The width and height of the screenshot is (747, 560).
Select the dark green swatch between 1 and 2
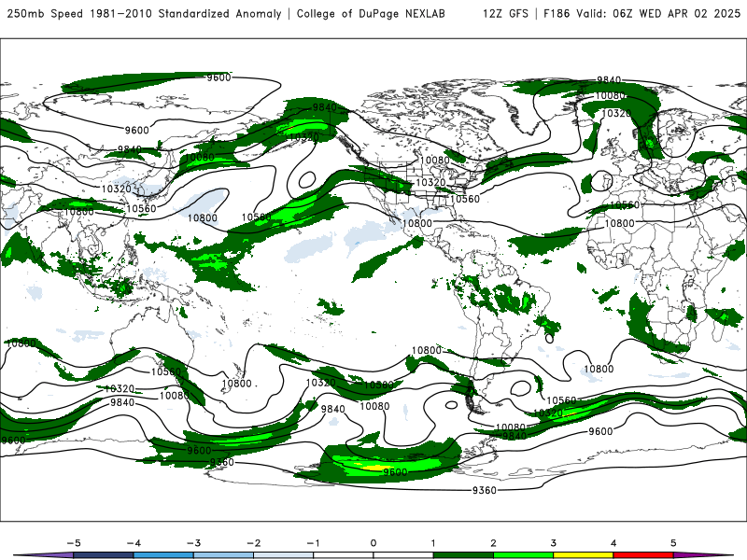(463, 555)
